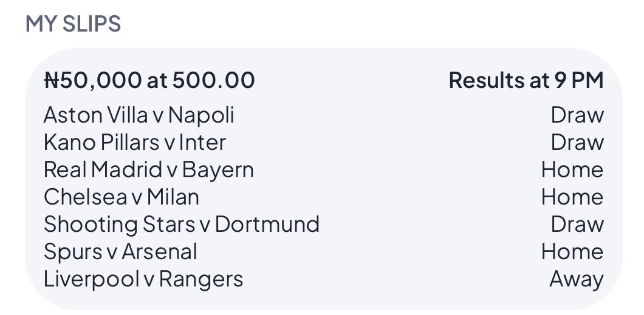Screen dimensions: 644x315
Task: Click Away pick for Liverpool v Rangers
Action: [576, 279]
